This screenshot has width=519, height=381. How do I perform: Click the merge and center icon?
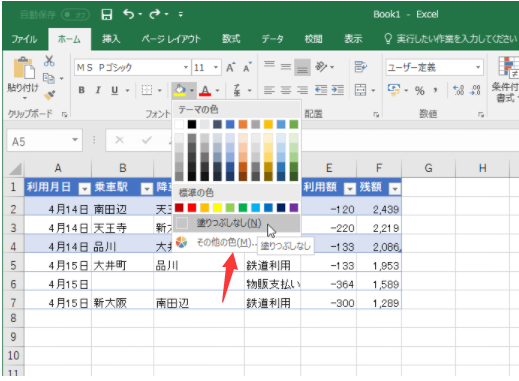point(360,90)
